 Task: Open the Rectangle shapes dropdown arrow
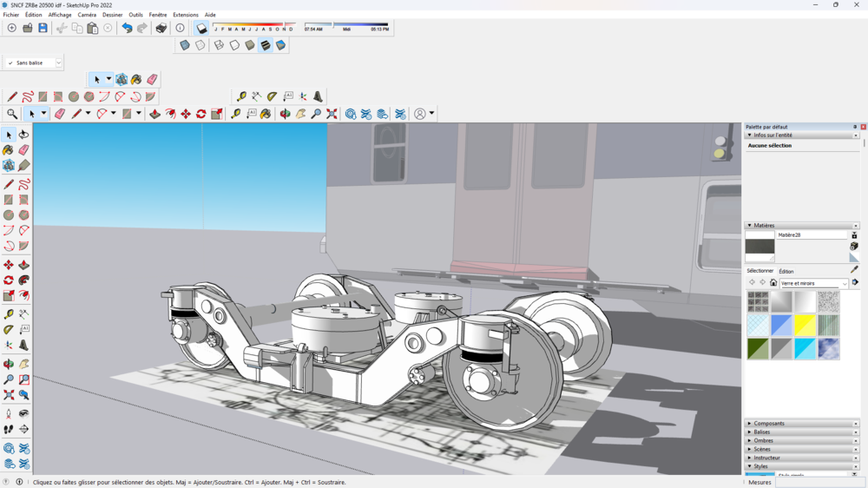pyautogui.click(x=139, y=114)
